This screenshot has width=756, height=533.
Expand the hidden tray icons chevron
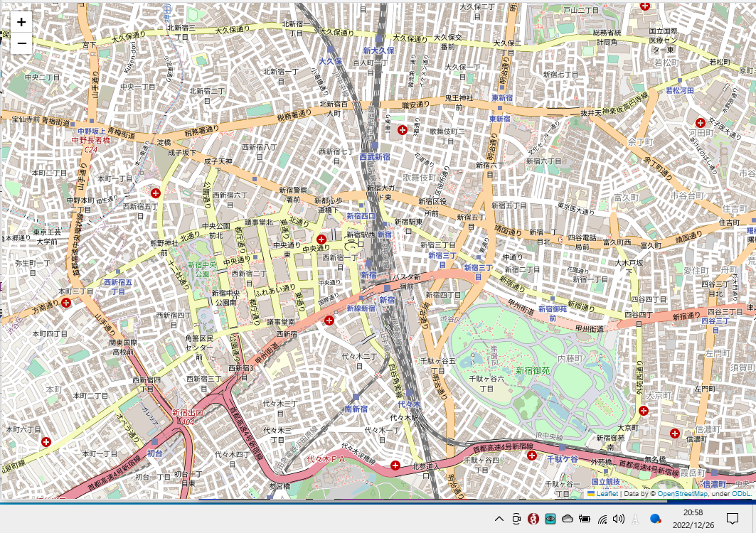499,518
